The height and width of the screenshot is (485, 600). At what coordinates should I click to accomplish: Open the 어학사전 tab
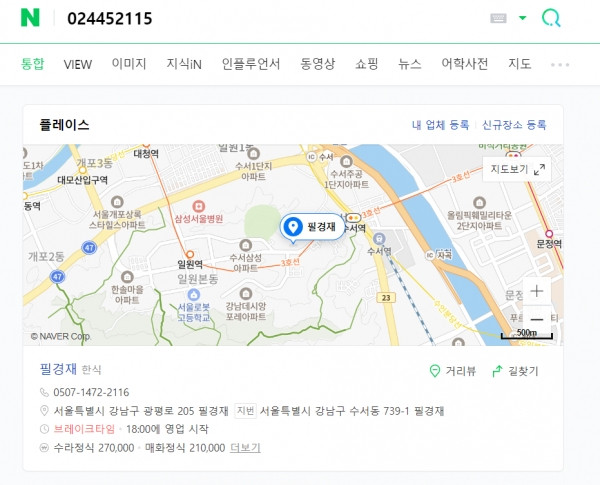(465, 64)
